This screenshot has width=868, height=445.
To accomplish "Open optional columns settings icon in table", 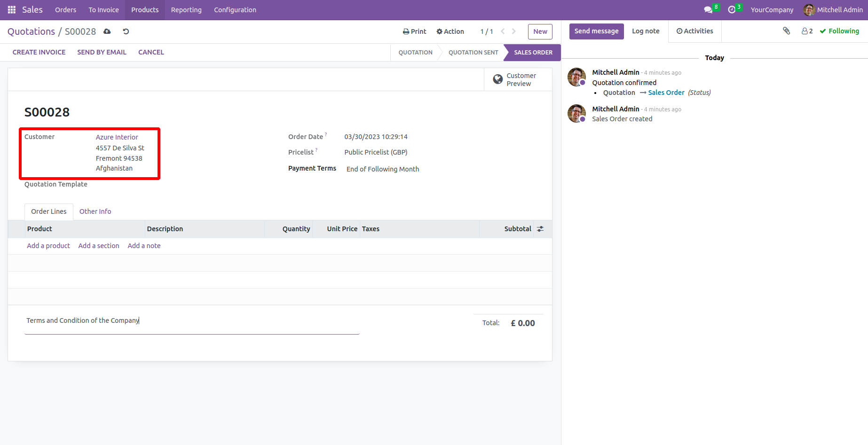I will (x=540, y=229).
